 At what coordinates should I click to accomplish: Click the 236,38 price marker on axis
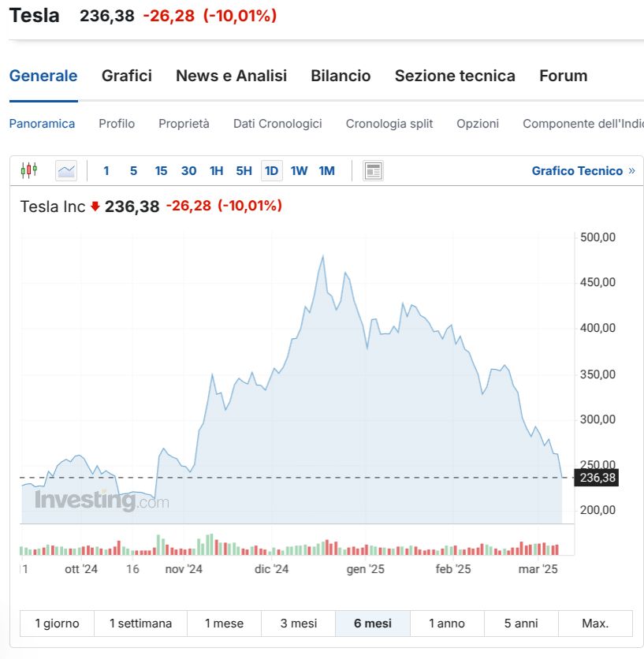[597, 478]
